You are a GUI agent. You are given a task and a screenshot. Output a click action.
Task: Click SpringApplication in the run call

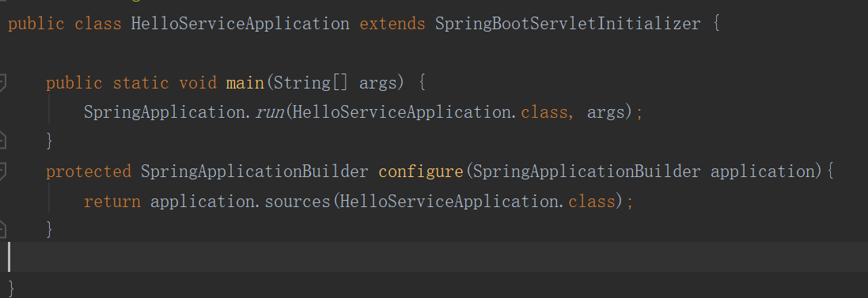[165, 112]
